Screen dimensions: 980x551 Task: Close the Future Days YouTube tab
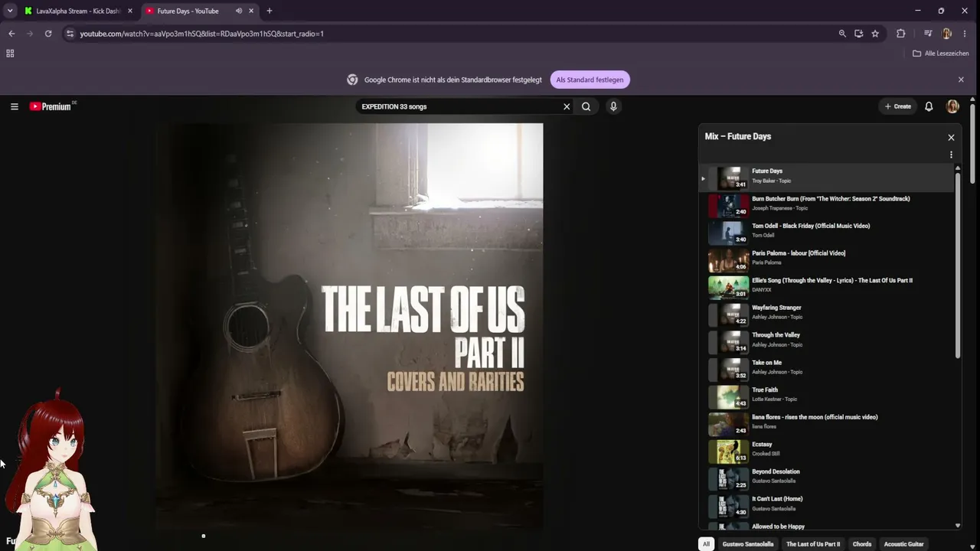(251, 11)
